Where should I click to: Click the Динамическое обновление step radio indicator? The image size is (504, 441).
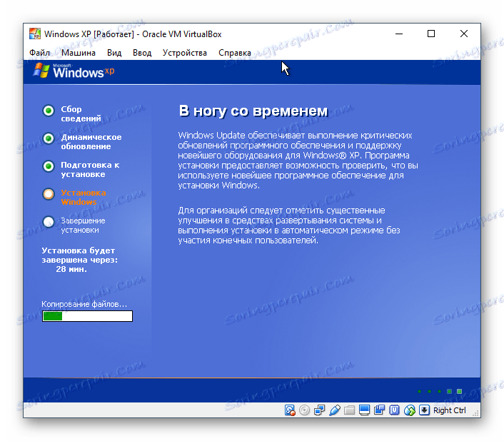click(x=49, y=138)
